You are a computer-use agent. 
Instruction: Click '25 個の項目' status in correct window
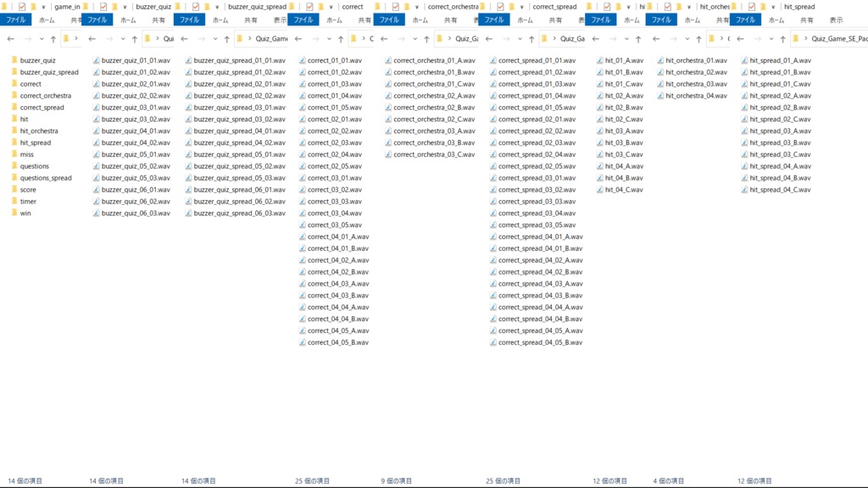click(x=312, y=481)
